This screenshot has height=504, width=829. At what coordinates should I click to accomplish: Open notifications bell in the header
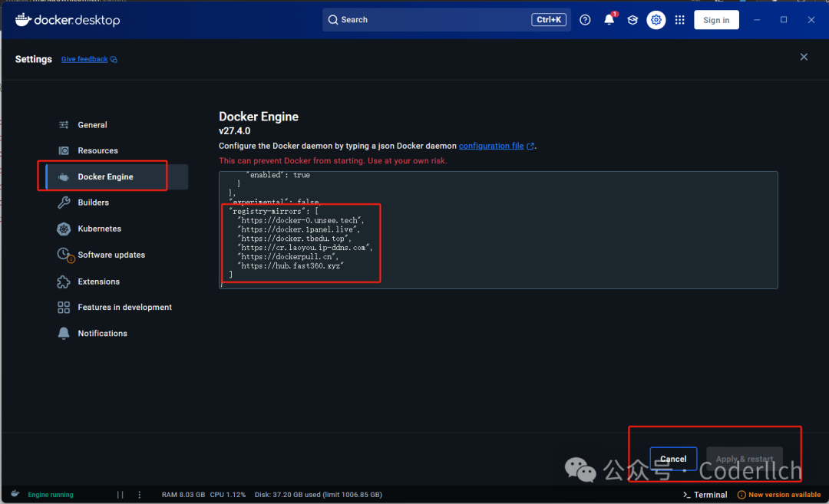pyautogui.click(x=609, y=20)
